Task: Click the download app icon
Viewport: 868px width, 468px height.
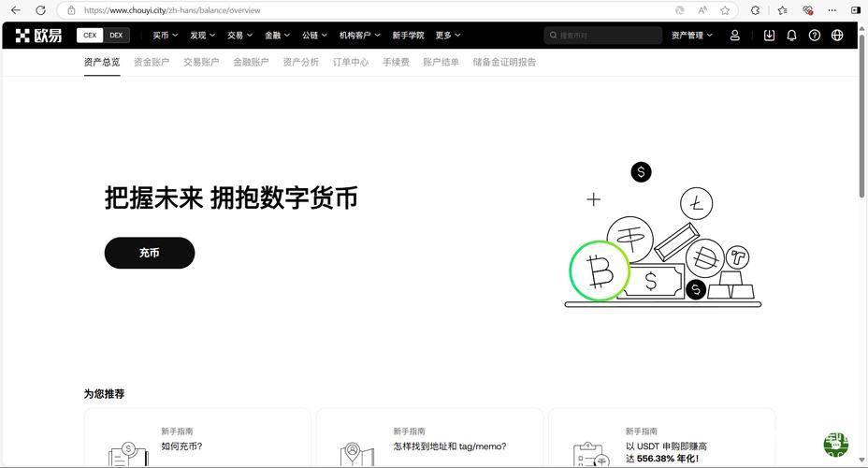Action: [769, 36]
